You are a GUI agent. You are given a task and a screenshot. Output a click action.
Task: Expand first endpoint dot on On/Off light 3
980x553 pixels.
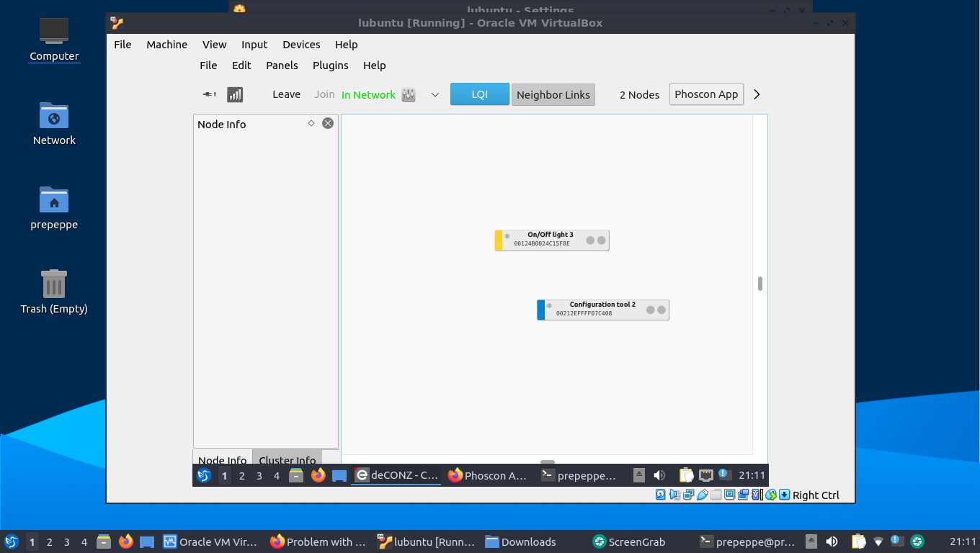[x=590, y=240]
